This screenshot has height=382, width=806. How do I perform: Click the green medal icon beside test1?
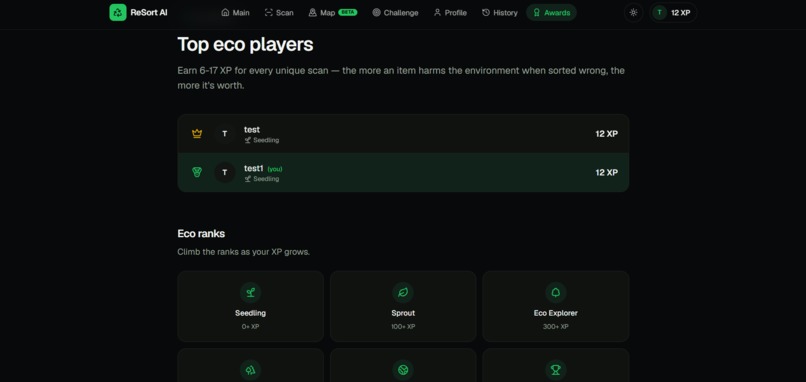click(197, 172)
